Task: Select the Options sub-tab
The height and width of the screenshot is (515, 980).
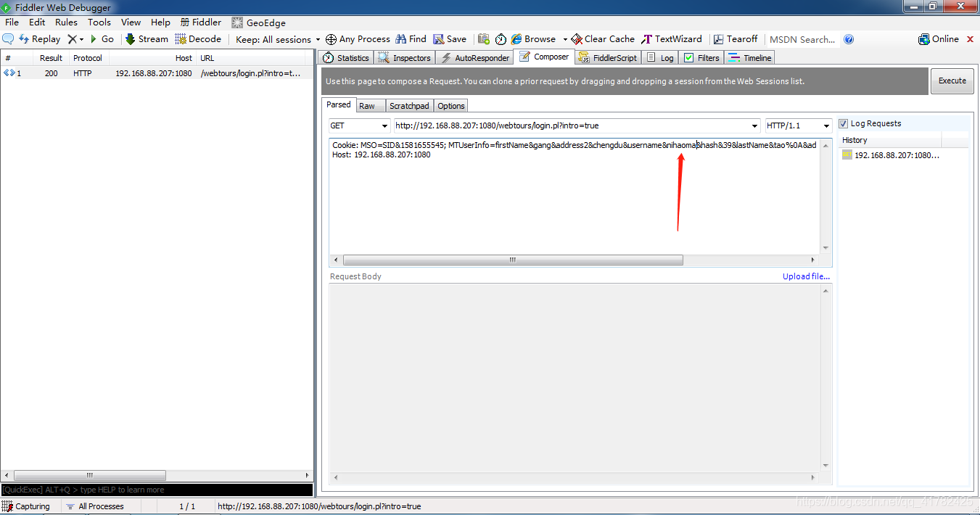Action: [451, 106]
